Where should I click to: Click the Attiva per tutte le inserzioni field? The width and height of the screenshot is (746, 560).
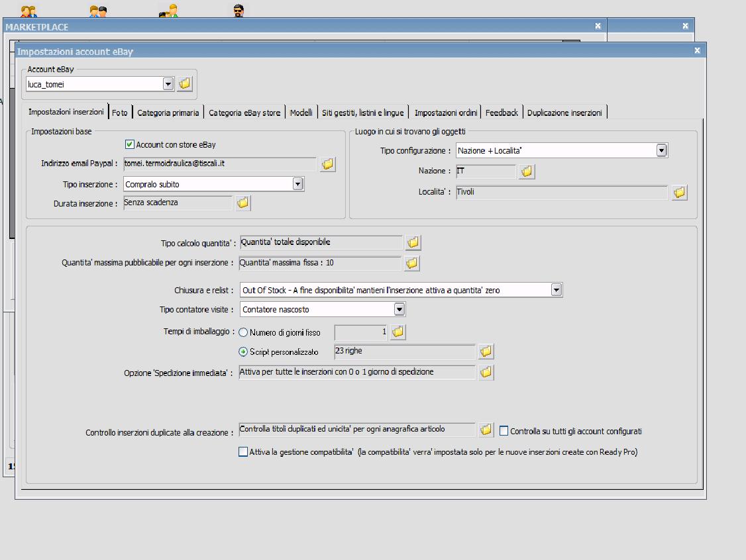[x=357, y=372]
